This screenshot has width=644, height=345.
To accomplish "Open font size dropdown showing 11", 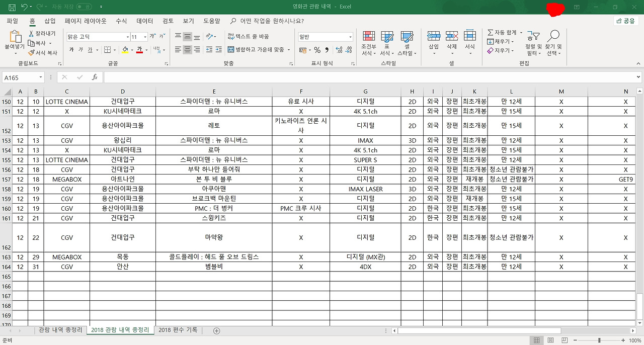I will (x=145, y=37).
